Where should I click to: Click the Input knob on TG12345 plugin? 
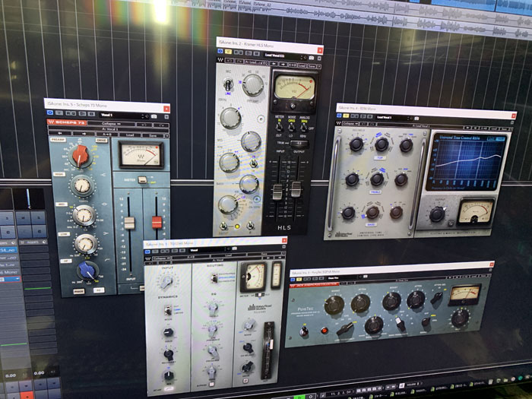point(166,282)
